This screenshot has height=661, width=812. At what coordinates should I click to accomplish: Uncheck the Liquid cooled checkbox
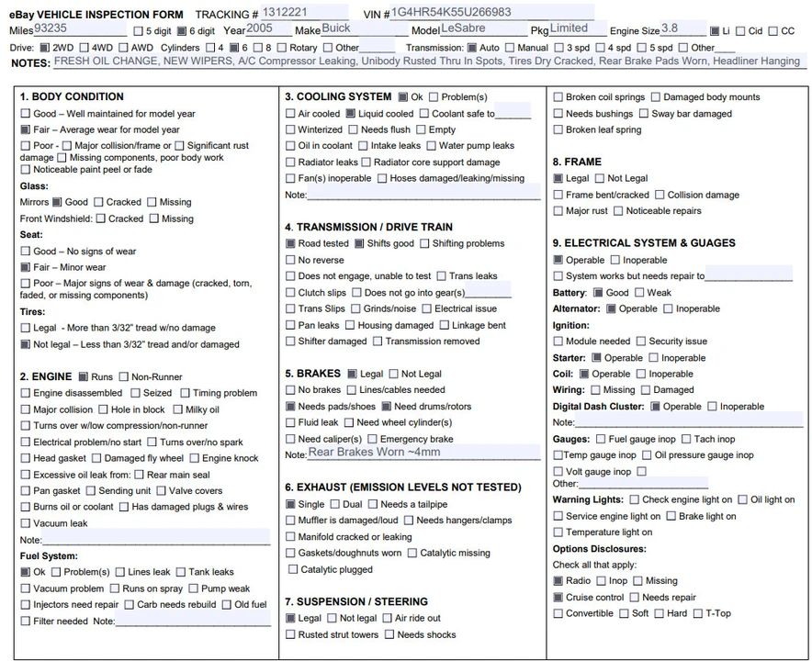351,113
